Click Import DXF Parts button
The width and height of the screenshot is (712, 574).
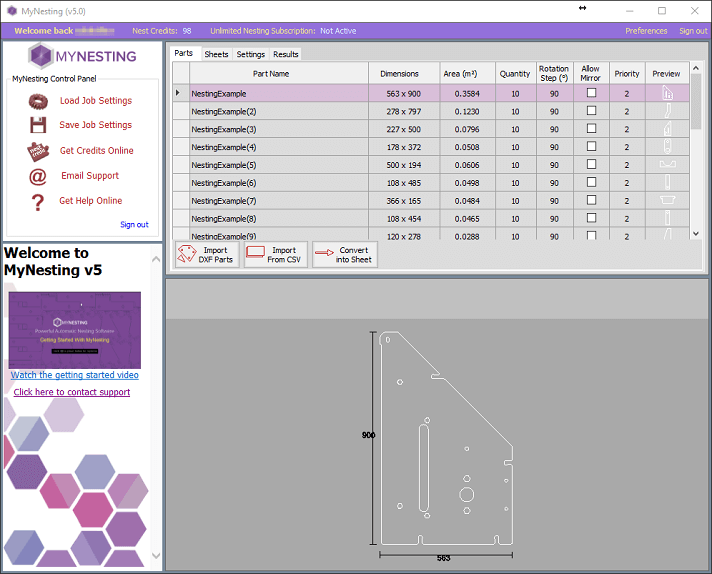[207, 255]
